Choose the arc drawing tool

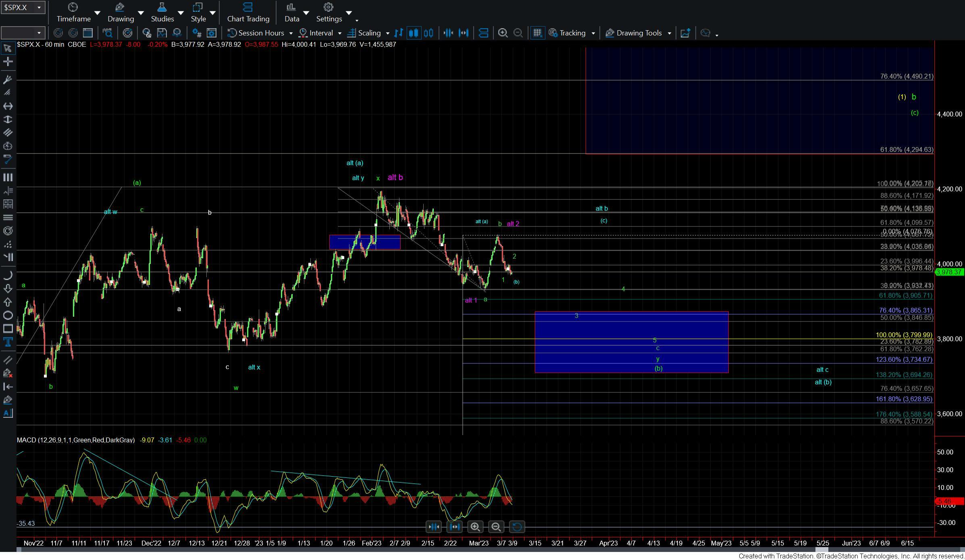tap(8, 275)
